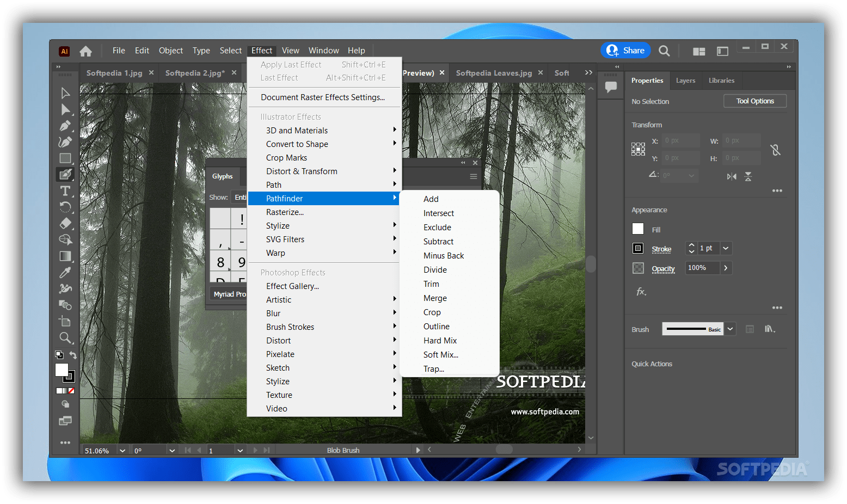This screenshot has height=504, width=847.
Task: Click the Share button
Action: pyautogui.click(x=626, y=51)
